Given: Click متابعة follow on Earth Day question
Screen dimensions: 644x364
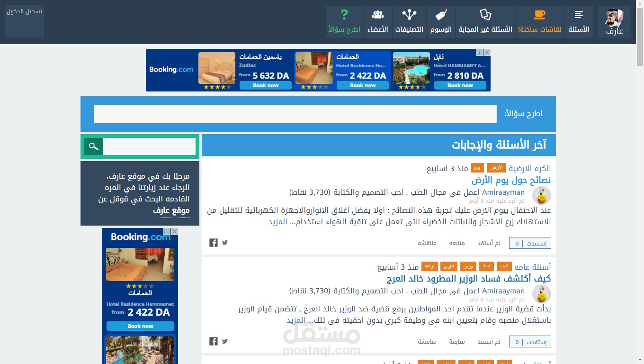Looking at the screenshot, I should [x=457, y=243].
